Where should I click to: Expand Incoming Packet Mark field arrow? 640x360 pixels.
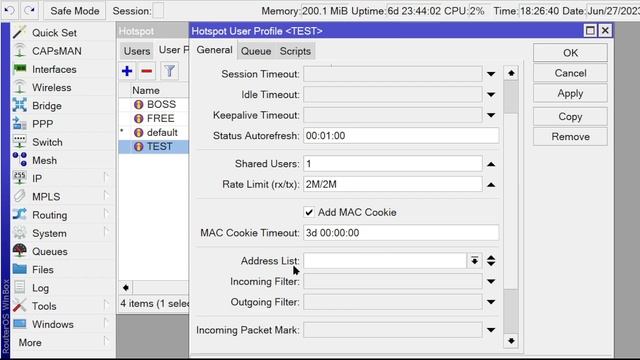pos(491,330)
